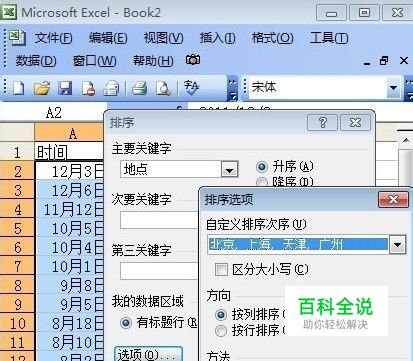This screenshot has width=413, height=361.
Task: Minimize the workbook window in the menu bar
Action: pyautogui.click(x=367, y=63)
